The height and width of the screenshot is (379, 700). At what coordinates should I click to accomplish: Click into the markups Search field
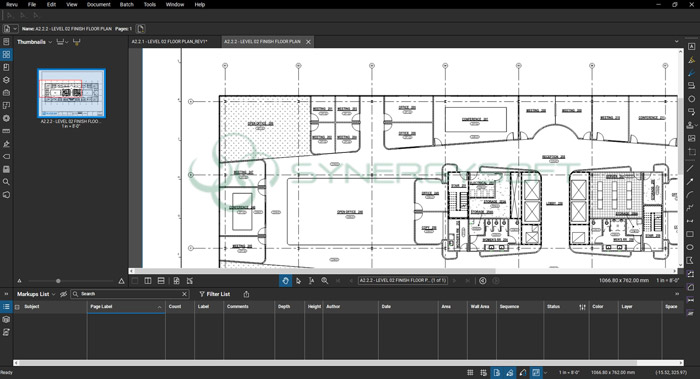point(129,294)
